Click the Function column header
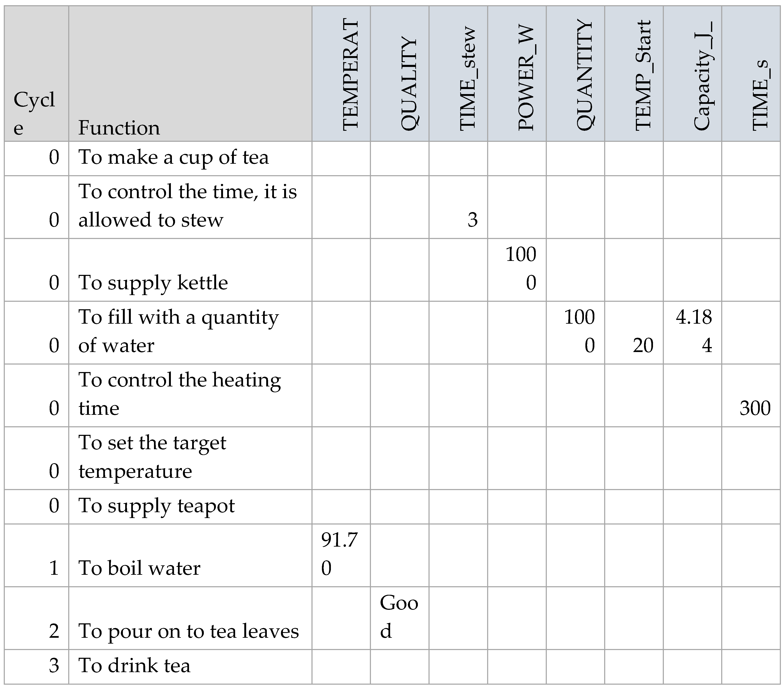Screen dimensions: 784x688 [x=119, y=128]
